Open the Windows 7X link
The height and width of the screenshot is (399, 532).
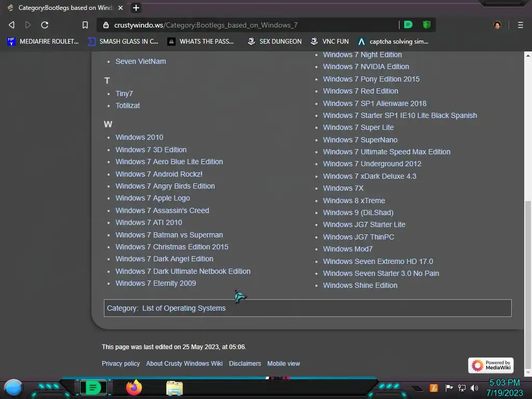point(343,188)
